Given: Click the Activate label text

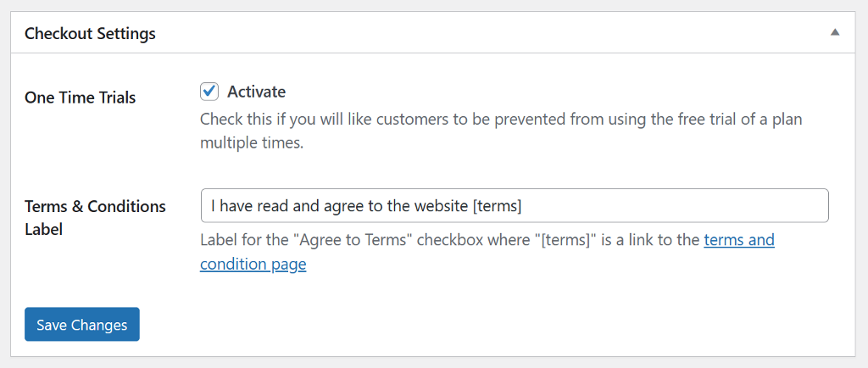Looking at the screenshot, I should [256, 92].
